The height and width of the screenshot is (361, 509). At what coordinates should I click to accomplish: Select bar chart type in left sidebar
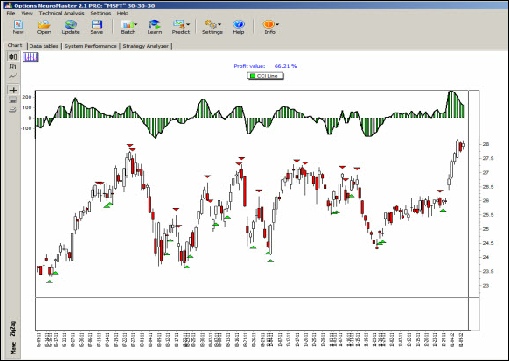(x=13, y=67)
